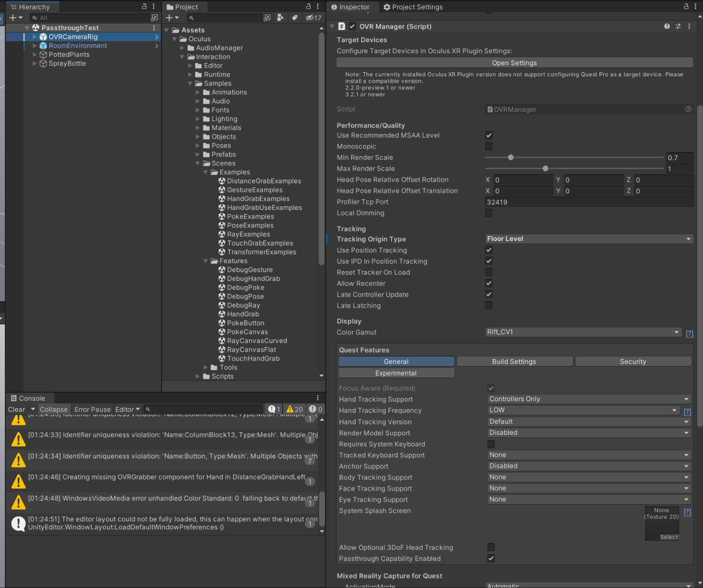Select the Security Quest Features tab
The width and height of the screenshot is (703, 588).
tap(633, 362)
